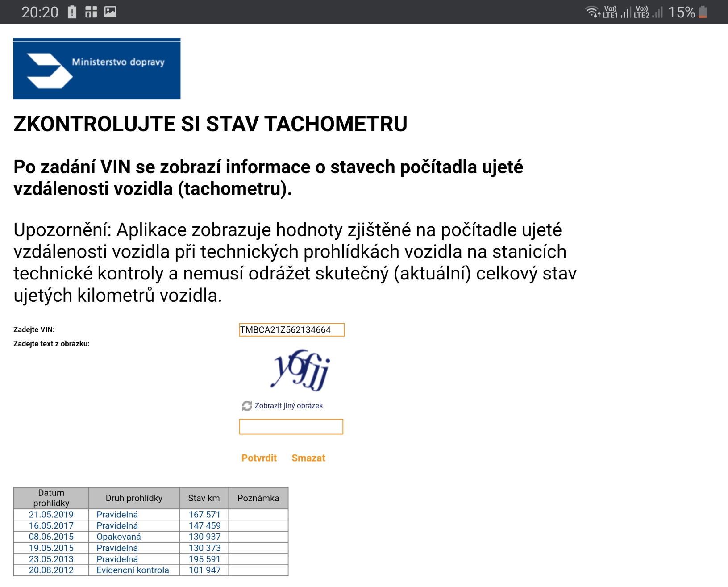Click the Smazat button

pyautogui.click(x=308, y=458)
